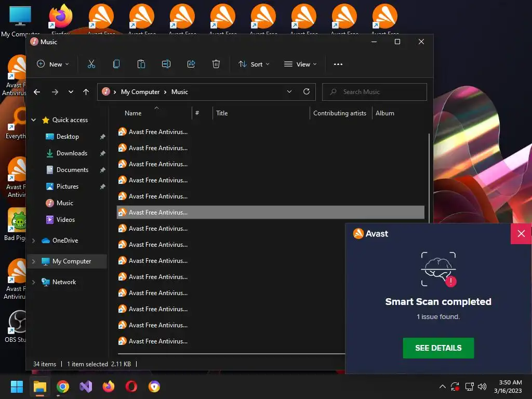Click the Search Music input field

[x=374, y=92]
